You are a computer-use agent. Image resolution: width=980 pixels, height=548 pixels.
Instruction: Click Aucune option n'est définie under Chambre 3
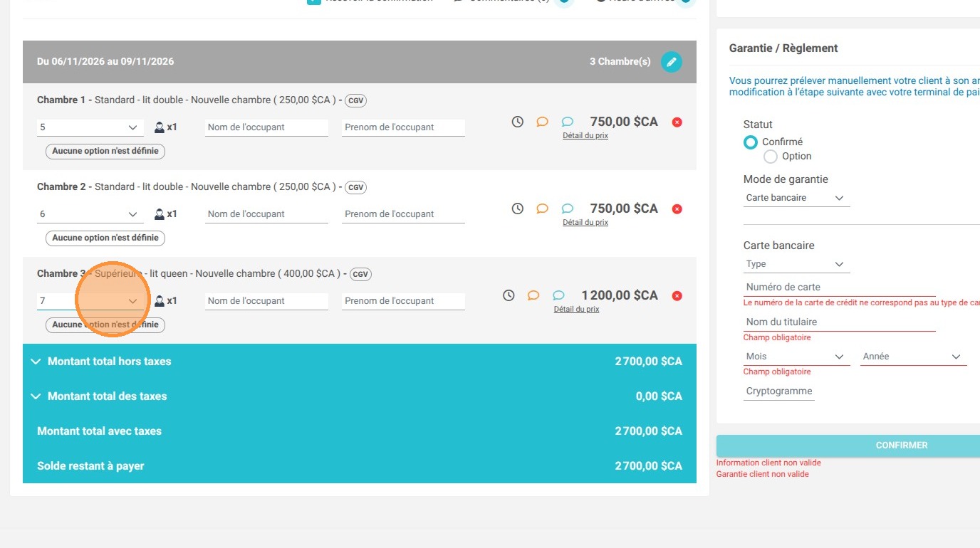[105, 325]
